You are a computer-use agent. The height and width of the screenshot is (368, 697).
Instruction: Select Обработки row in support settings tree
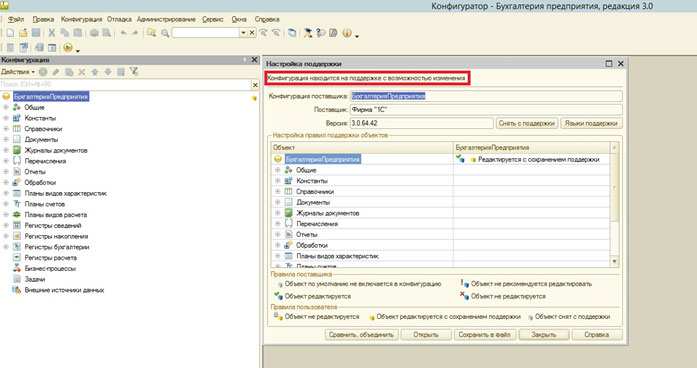312,245
